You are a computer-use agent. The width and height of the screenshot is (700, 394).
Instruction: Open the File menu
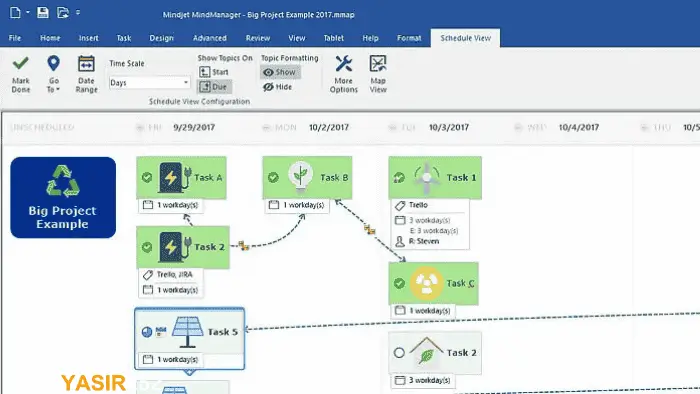(x=15, y=38)
